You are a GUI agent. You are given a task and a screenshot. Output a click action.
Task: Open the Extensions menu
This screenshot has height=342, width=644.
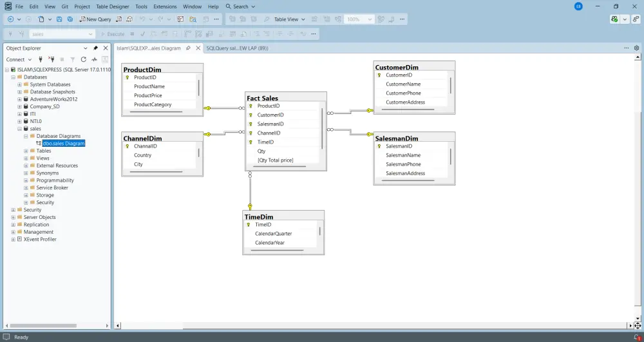coord(165,6)
